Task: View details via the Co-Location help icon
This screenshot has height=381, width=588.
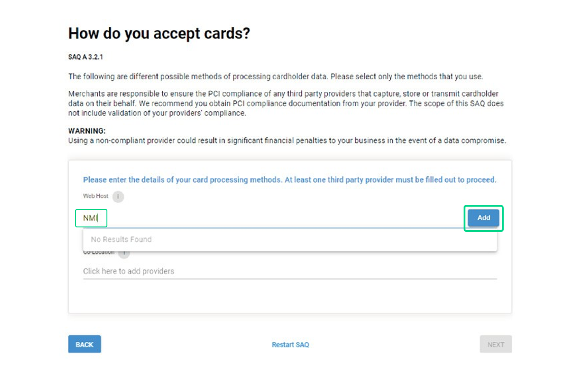Action: [123, 252]
